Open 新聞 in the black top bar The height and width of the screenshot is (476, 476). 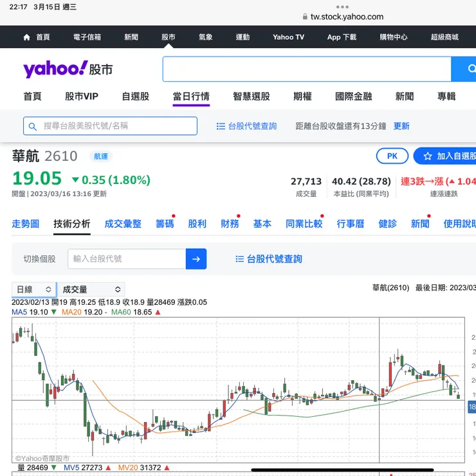tap(131, 37)
